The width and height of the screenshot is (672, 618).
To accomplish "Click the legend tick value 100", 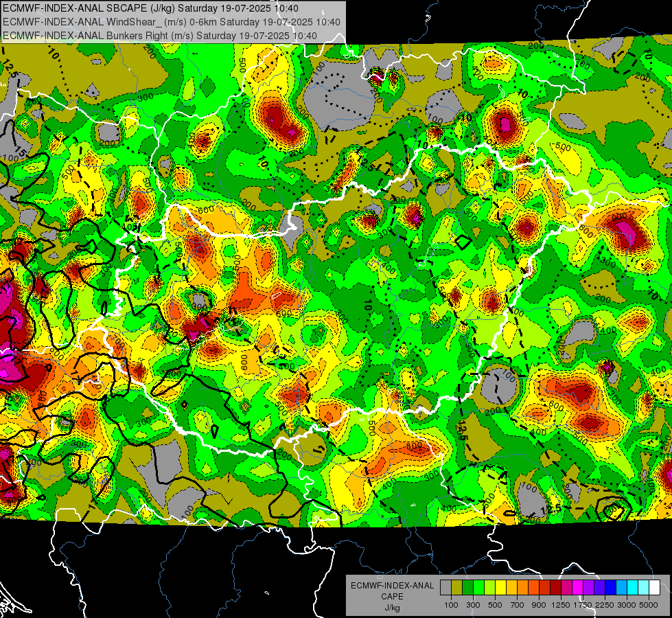I will point(451,605).
